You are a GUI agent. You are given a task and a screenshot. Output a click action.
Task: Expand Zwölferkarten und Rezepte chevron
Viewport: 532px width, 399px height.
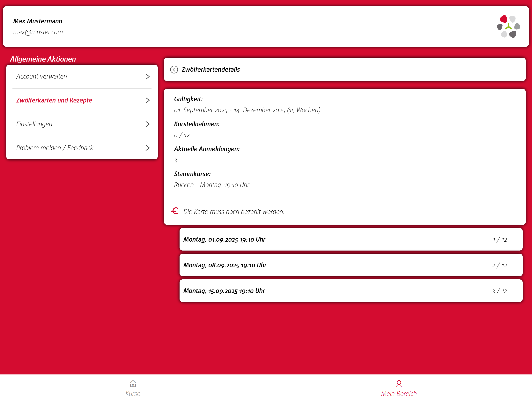tap(147, 100)
